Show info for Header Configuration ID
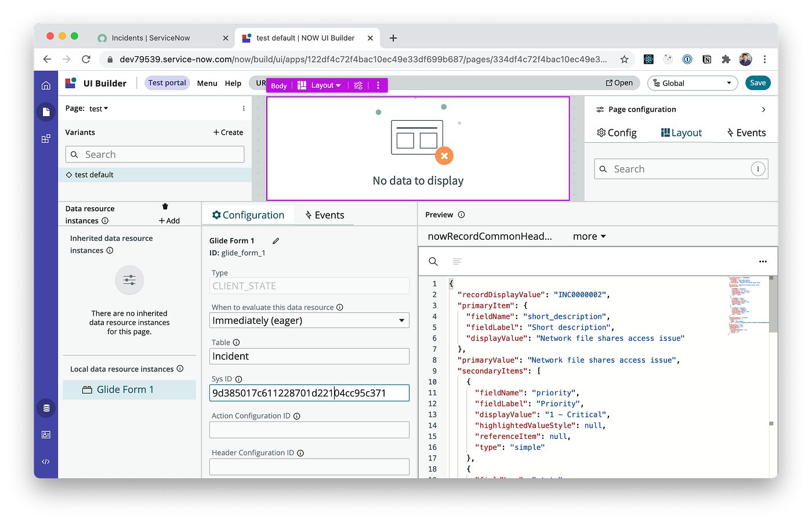The height and width of the screenshot is (523, 812). click(x=300, y=453)
